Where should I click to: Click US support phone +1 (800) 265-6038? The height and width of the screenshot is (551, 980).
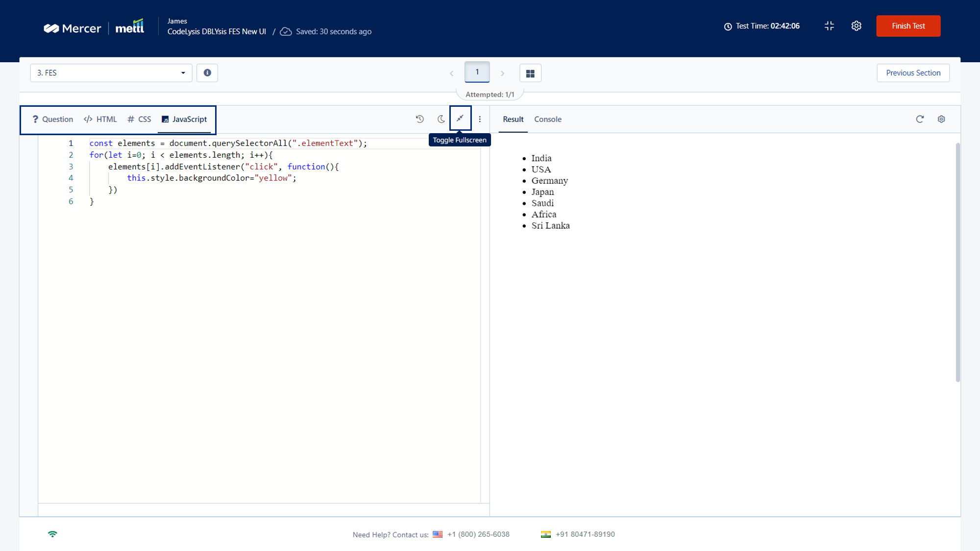pos(478,534)
